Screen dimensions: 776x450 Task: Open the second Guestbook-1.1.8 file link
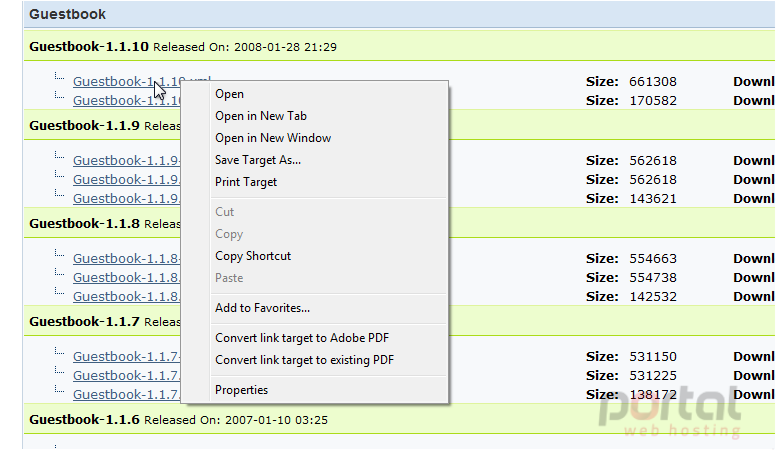(127, 278)
